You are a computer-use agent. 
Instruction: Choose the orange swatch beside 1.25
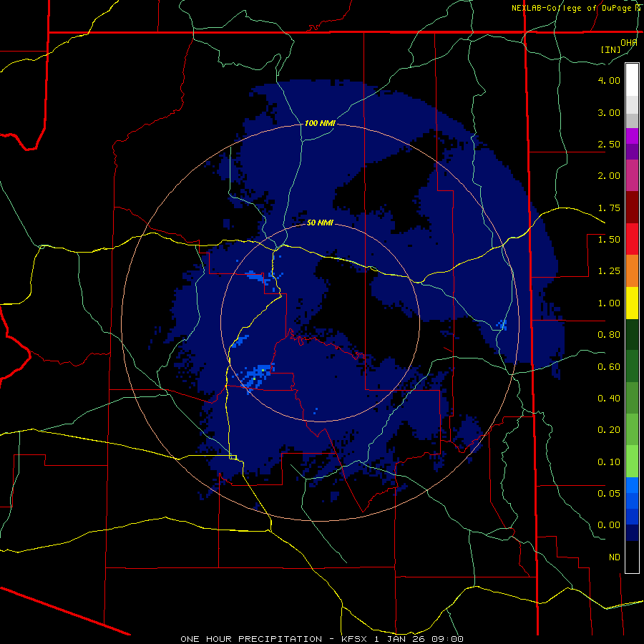tap(632, 270)
